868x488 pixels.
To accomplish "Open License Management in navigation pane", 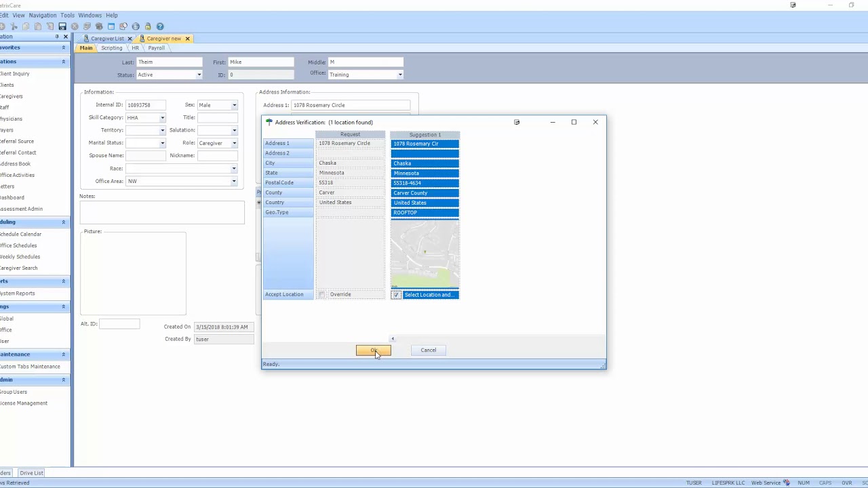I will (23, 403).
